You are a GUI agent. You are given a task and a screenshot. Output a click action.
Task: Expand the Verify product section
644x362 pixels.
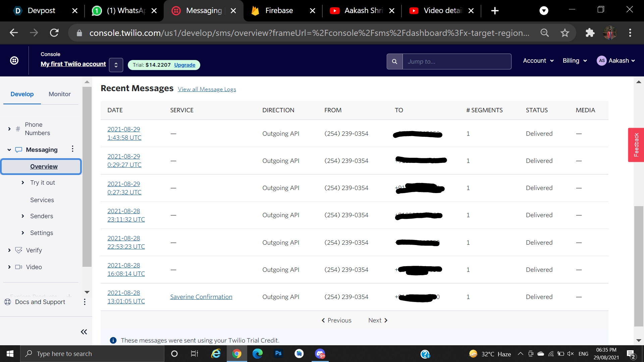9,250
